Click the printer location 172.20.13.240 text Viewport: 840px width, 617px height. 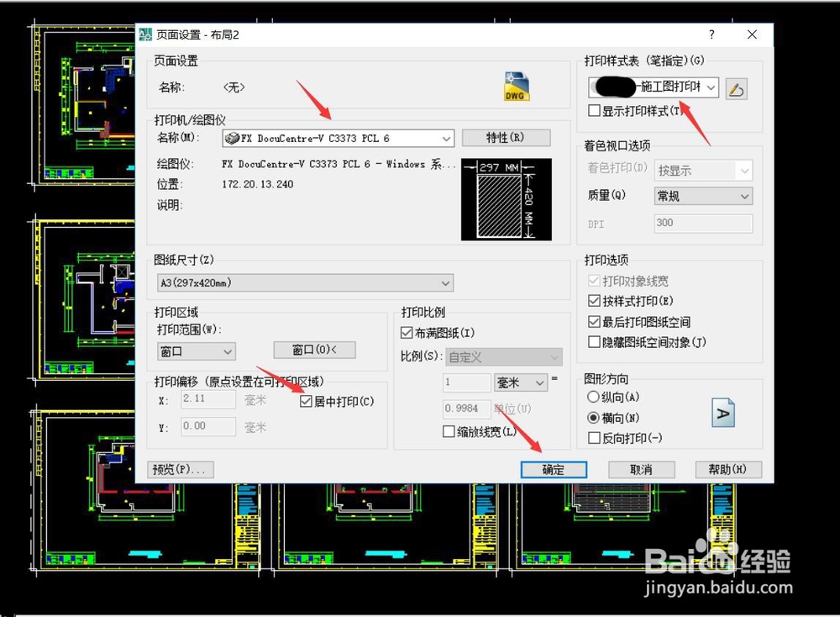(258, 184)
